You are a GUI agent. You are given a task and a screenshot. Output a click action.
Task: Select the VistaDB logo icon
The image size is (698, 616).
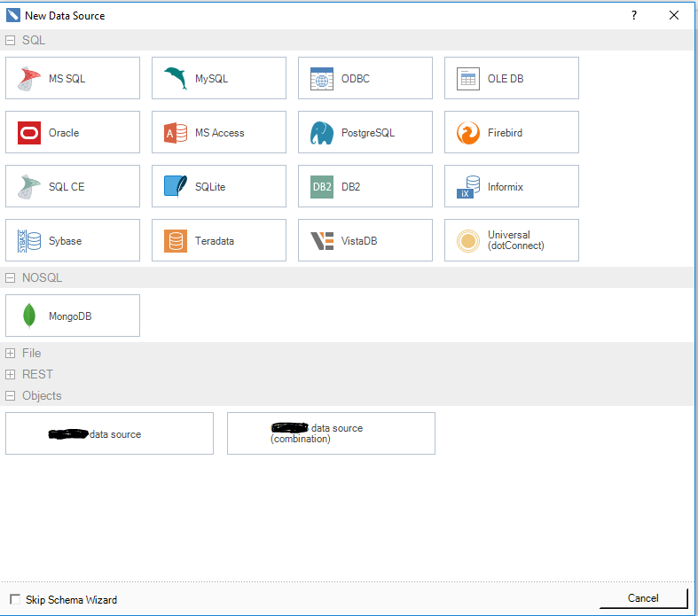point(322,240)
